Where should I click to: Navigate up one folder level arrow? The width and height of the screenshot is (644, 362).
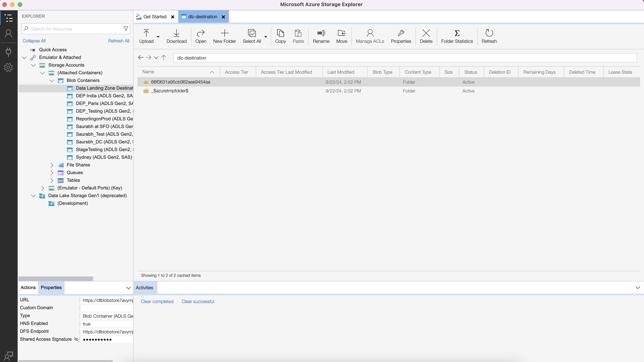click(x=164, y=58)
